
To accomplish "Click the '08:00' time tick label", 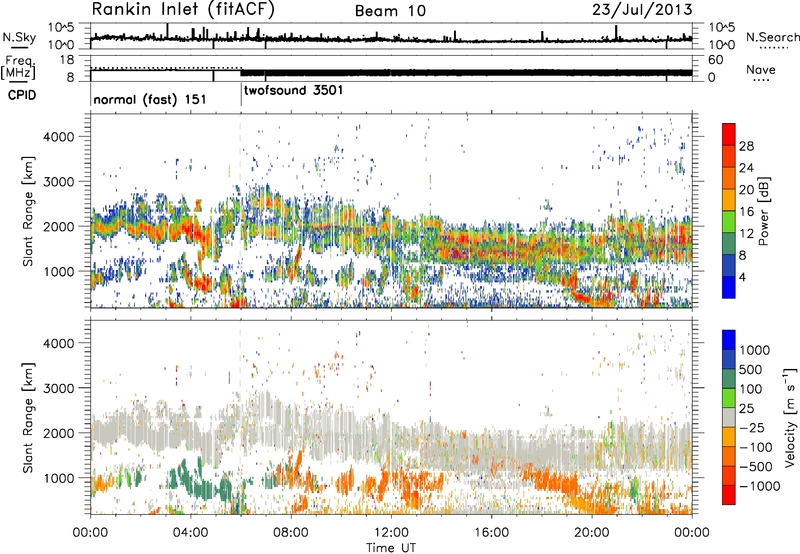I will [291, 532].
